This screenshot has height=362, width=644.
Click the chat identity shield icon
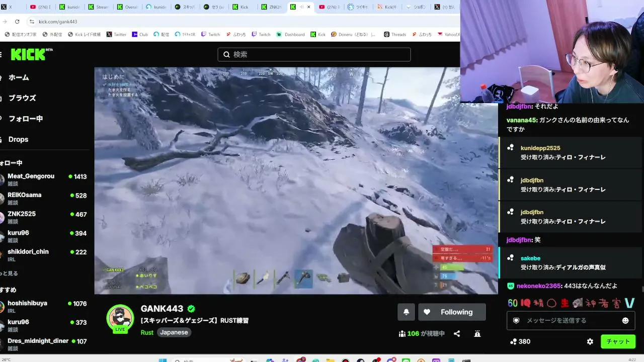coord(516,320)
